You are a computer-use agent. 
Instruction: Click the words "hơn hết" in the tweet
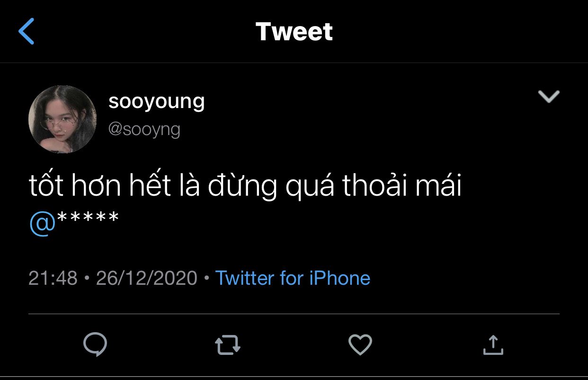click(x=120, y=186)
